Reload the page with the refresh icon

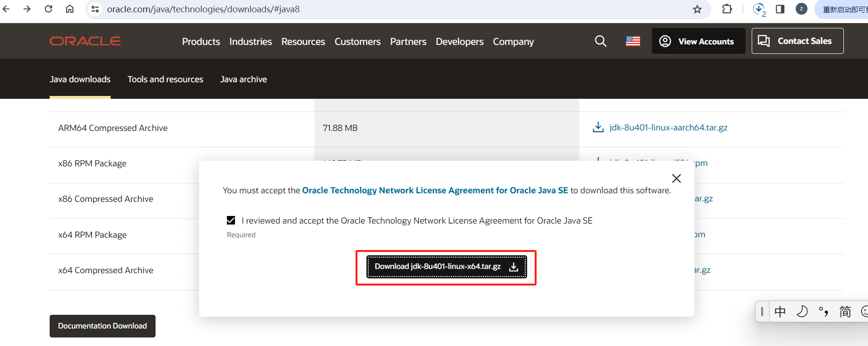[x=48, y=9]
